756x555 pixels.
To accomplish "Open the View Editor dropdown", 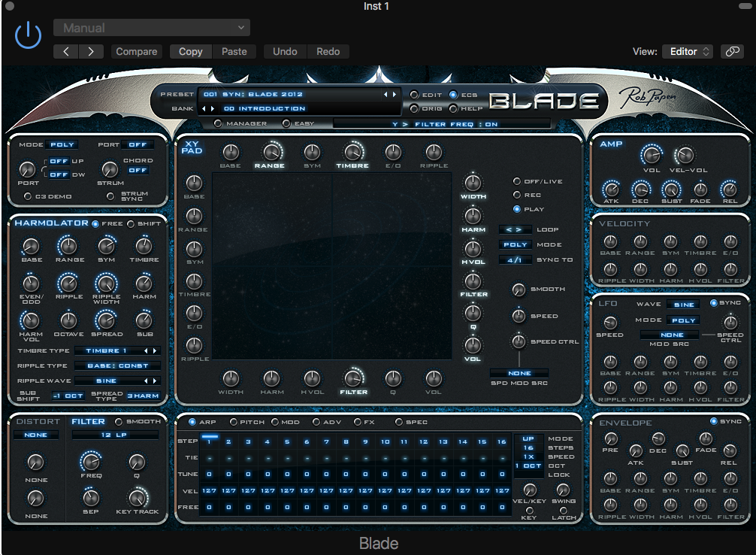I will pyautogui.click(x=688, y=52).
